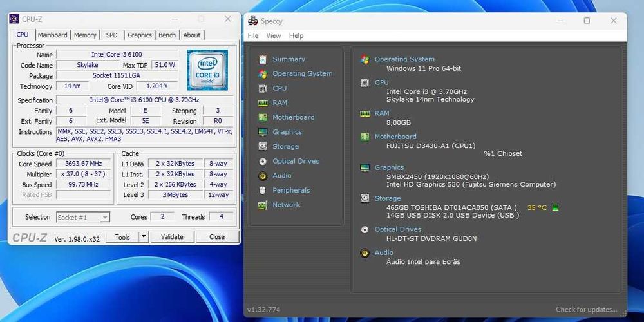
Task: Click the chip icon beside CPU summary heading
Action: click(365, 82)
